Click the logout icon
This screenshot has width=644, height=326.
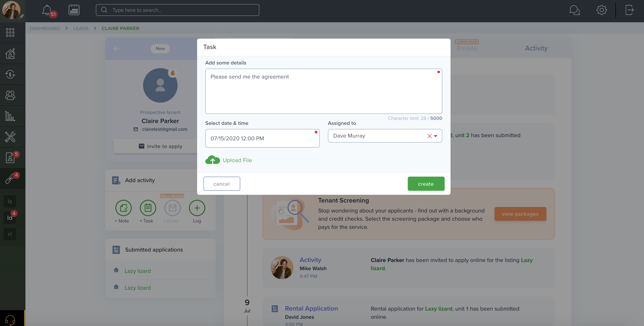pos(629,10)
